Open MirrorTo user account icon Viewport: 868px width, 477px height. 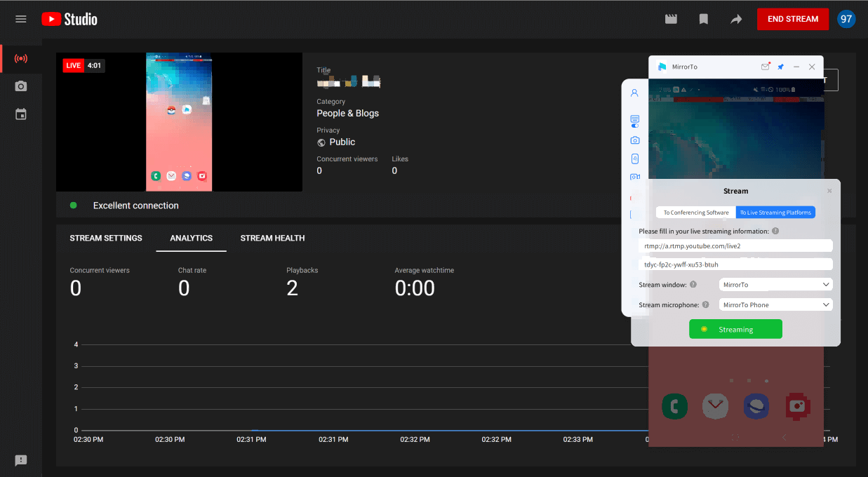(x=634, y=93)
